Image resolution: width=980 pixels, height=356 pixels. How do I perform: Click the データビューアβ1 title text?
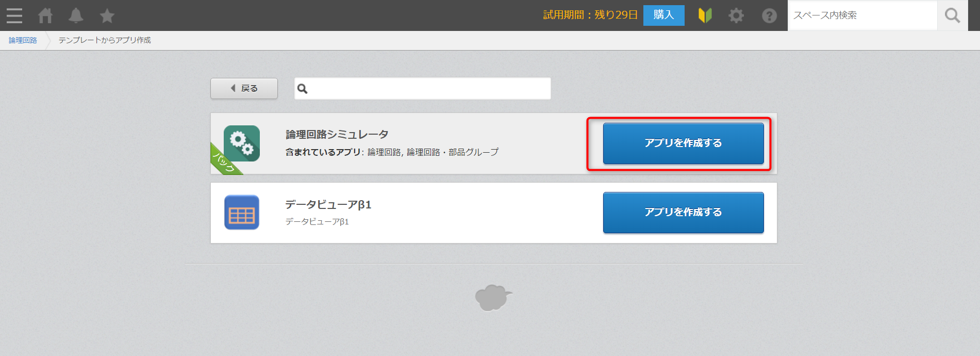click(x=328, y=205)
